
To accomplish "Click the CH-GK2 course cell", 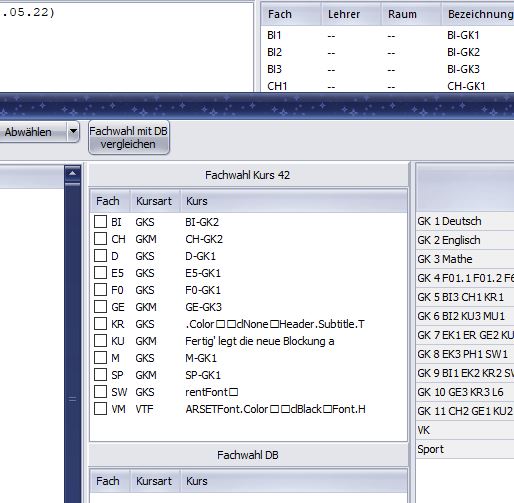I will (x=204, y=239).
